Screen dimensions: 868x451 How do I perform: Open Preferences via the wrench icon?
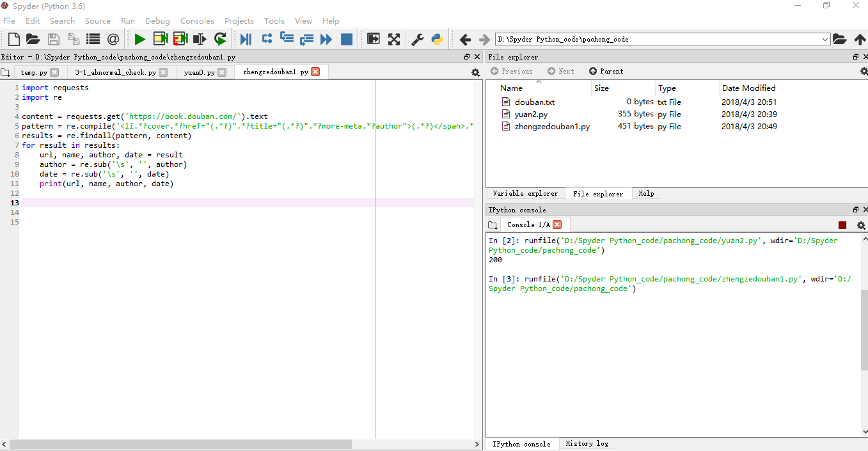417,39
